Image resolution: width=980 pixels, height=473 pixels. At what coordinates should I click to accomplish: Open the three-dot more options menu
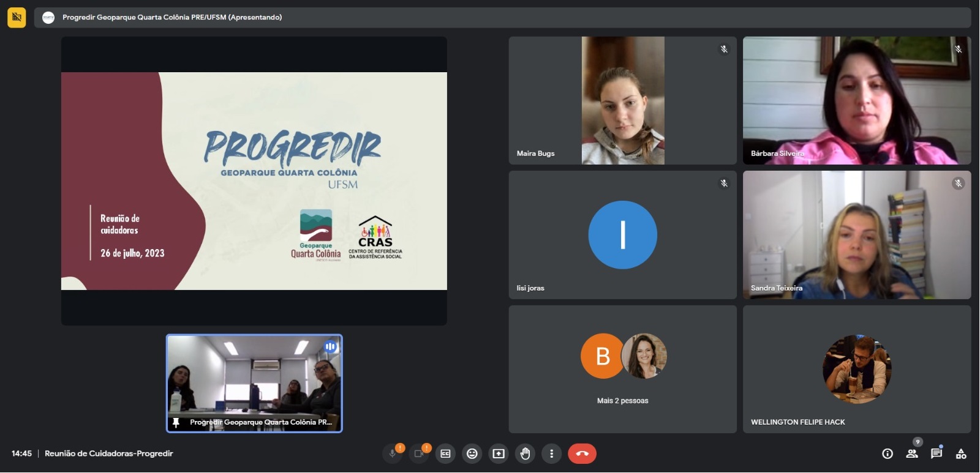[551, 454]
